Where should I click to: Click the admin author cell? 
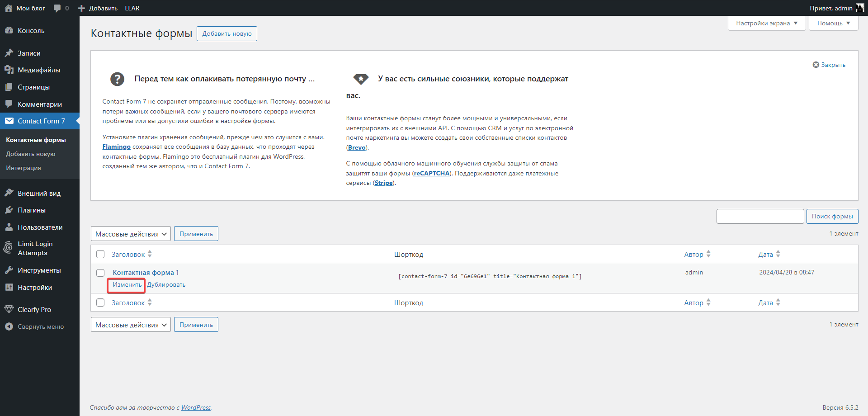pyautogui.click(x=694, y=272)
